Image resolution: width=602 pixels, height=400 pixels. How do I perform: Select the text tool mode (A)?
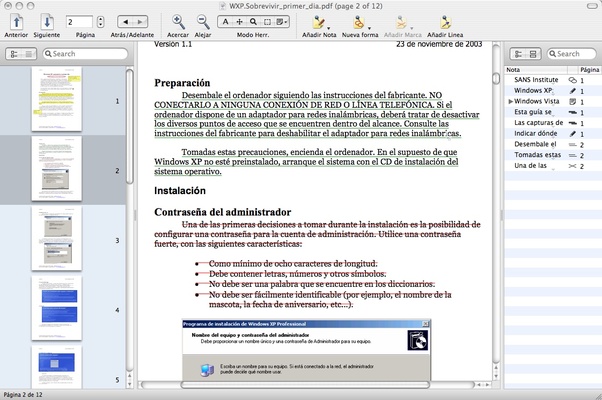click(225, 22)
